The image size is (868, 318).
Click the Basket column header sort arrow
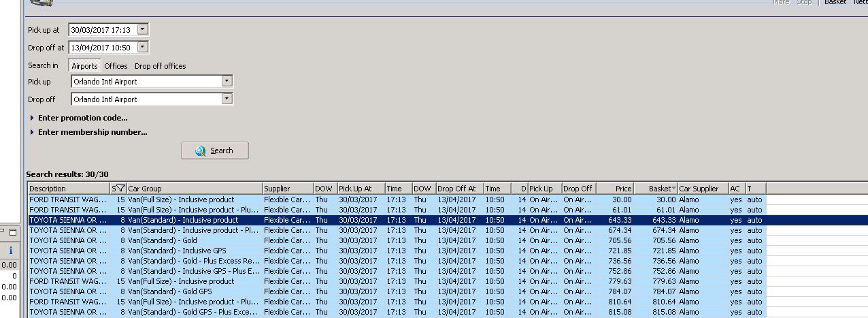[x=673, y=189]
